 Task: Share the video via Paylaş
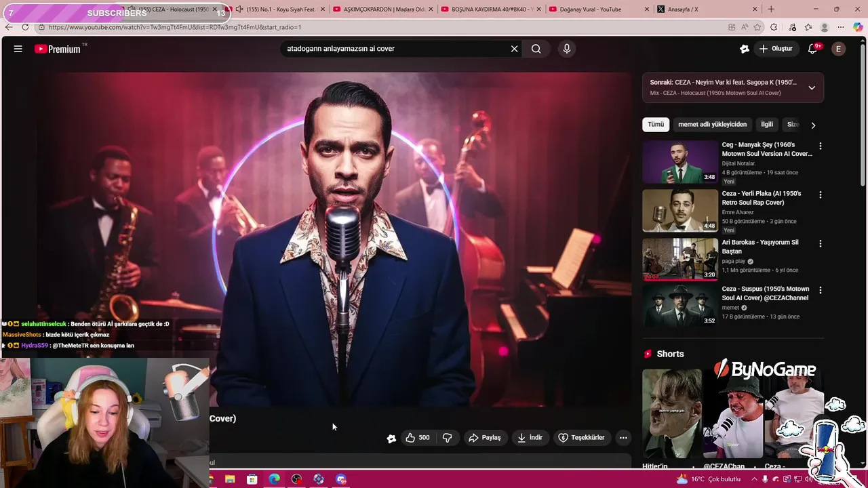click(x=485, y=438)
